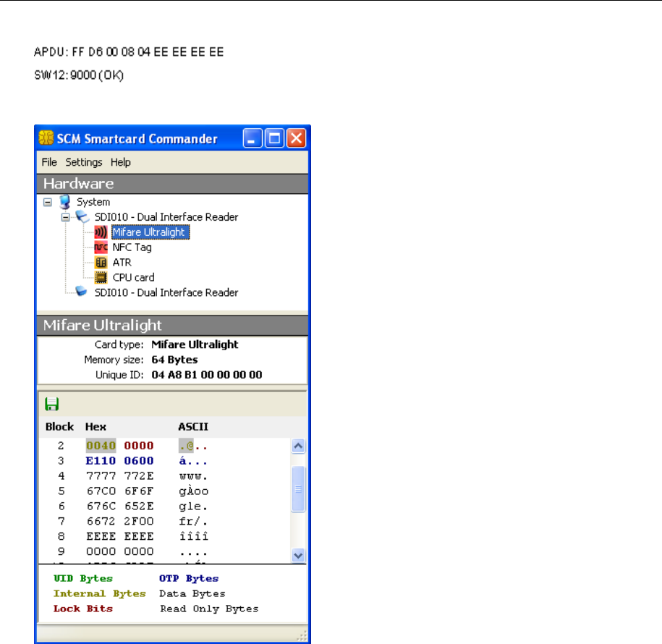This screenshot has height=644, width=662.
Task: Click the red NFC Tag icon
Action: click(x=101, y=247)
